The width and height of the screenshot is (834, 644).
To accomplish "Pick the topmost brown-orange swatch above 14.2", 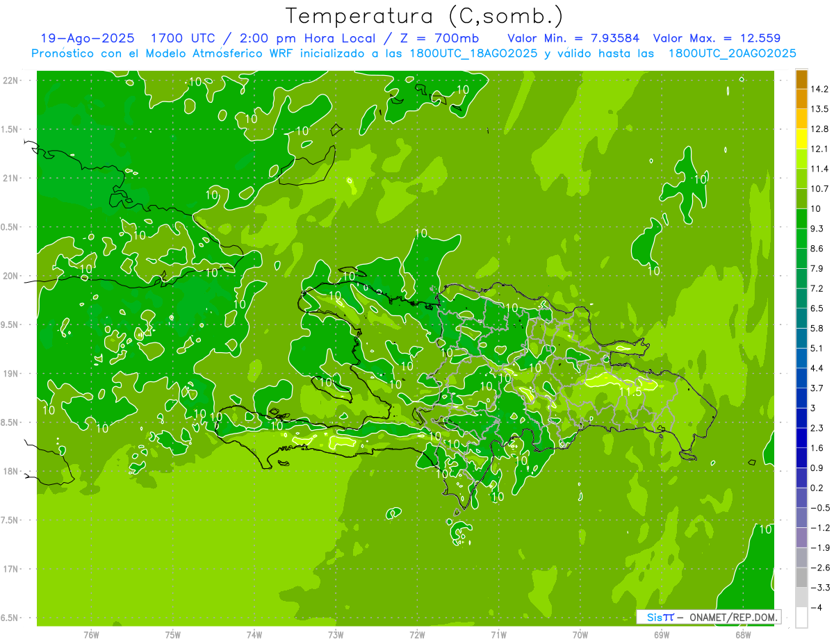I will click(801, 79).
